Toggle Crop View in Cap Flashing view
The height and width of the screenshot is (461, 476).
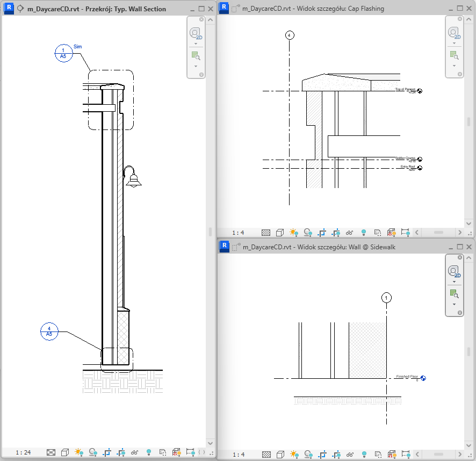tap(322, 233)
